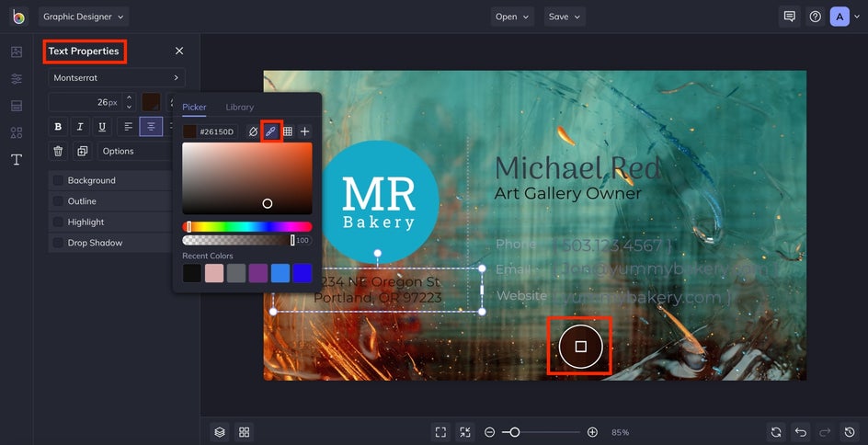Select the black recent color swatch
868x445 pixels.
click(192, 273)
